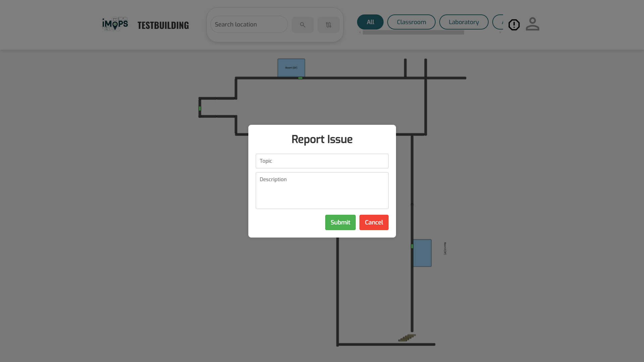
Task: Open the user profile icon
Action: tap(532, 24)
